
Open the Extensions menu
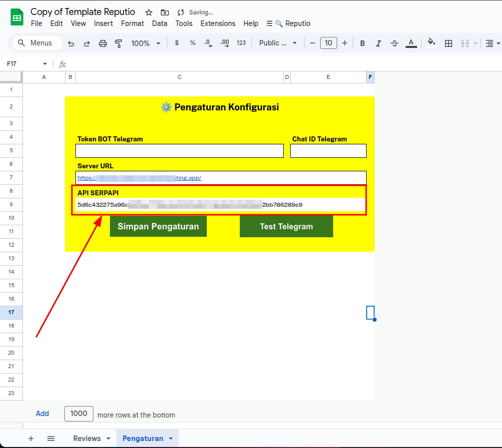click(x=218, y=23)
